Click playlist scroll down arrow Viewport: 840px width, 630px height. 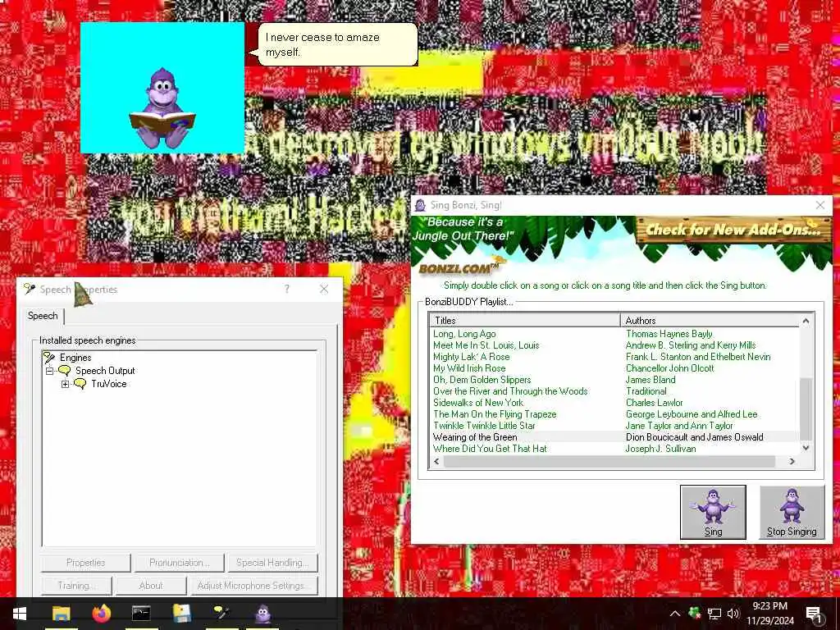click(x=806, y=448)
